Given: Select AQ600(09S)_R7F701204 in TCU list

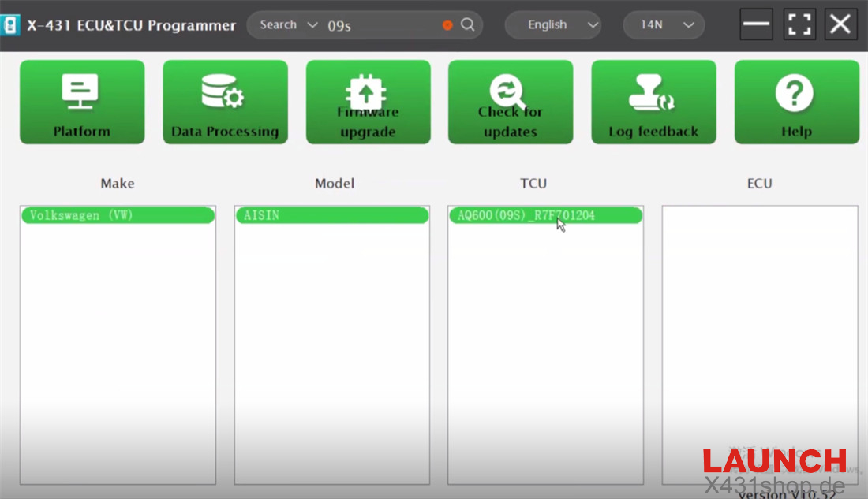Looking at the screenshot, I should coord(544,215).
